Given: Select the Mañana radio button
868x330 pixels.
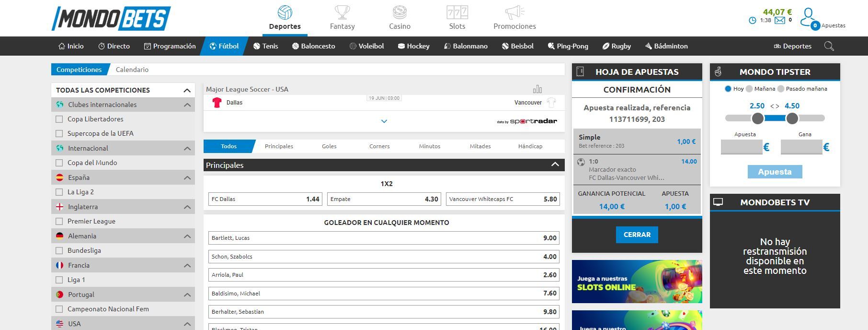Looking at the screenshot, I should 749,89.
